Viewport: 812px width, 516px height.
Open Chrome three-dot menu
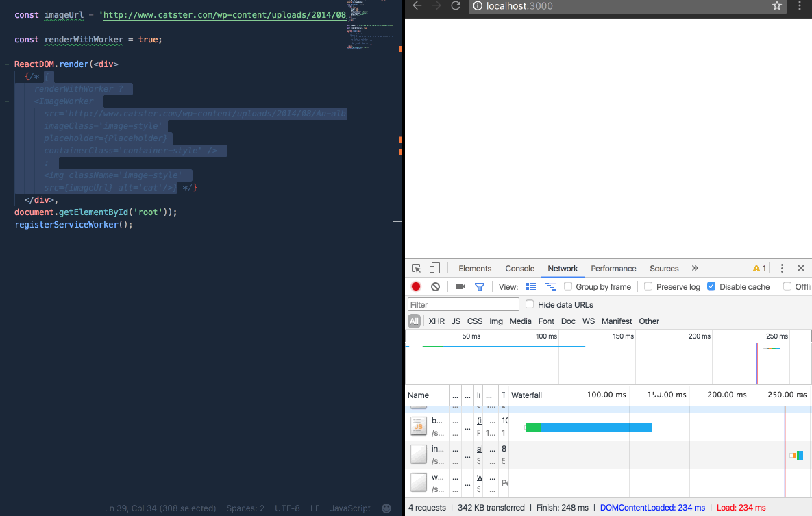click(x=800, y=5)
